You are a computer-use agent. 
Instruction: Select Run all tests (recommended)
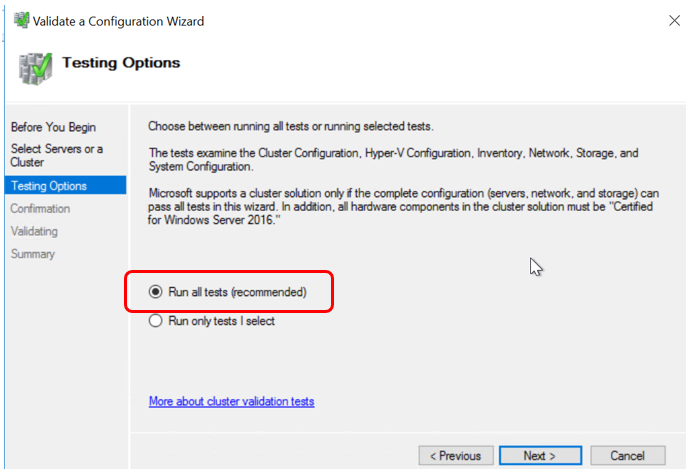point(155,292)
